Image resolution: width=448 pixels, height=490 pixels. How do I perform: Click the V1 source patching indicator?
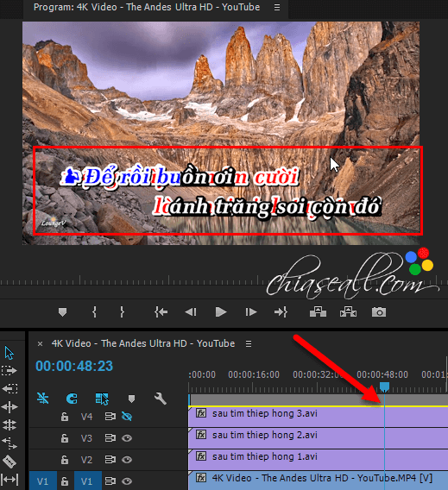pyautogui.click(x=43, y=481)
